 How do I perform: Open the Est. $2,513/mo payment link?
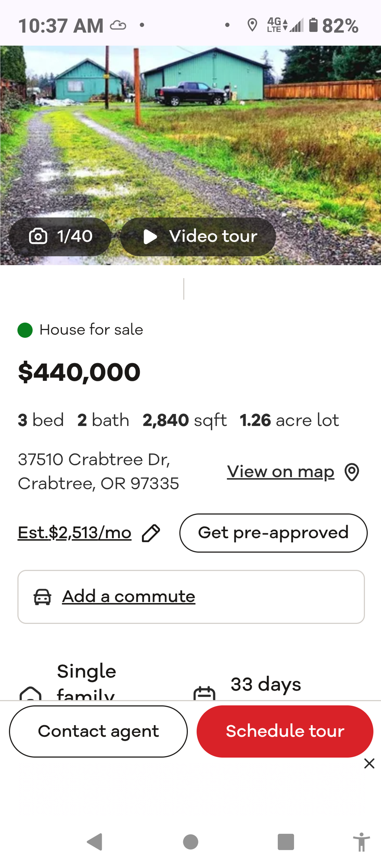pos(74,533)
